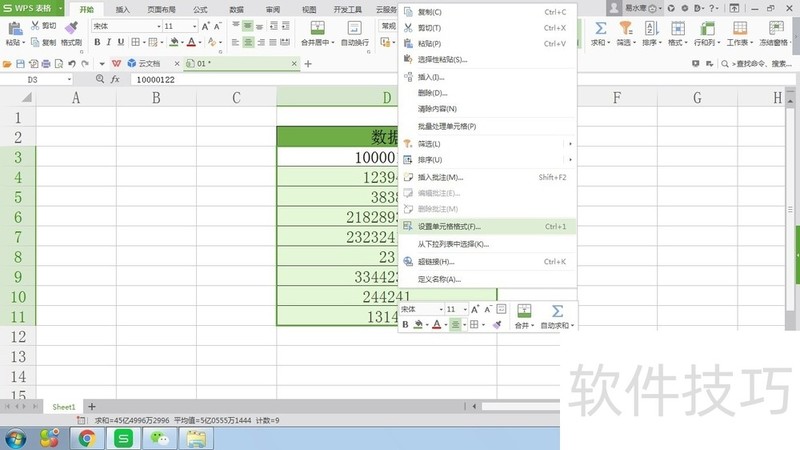Open the Name Box dropdown arrow next to D3
The image size is (800, 450).
tap(69, 80)
